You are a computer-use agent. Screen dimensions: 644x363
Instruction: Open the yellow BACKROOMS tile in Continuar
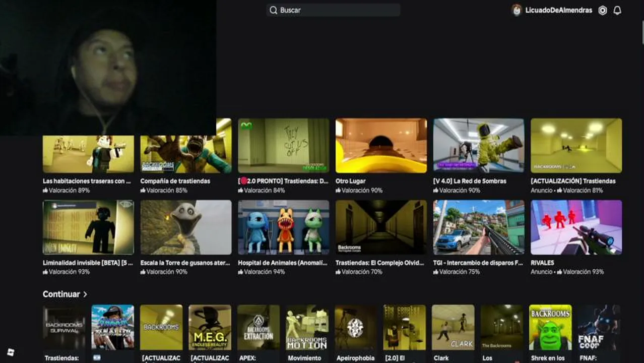click(161, 327)
